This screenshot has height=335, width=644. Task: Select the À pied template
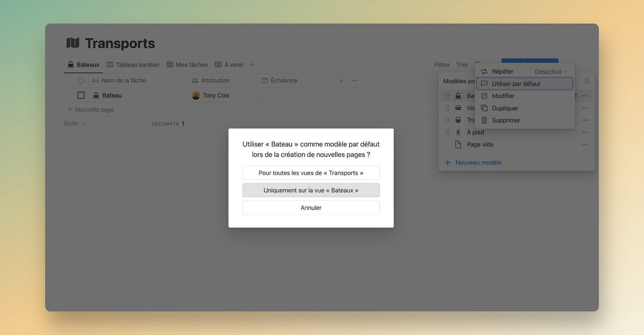pos(516,132)
